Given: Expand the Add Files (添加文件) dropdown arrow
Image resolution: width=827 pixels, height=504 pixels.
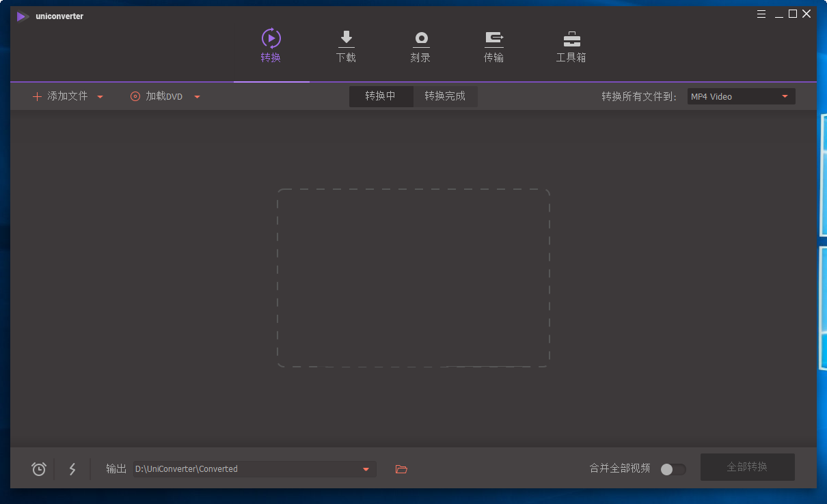Looking at the screenshot, I should coord(100,97).
